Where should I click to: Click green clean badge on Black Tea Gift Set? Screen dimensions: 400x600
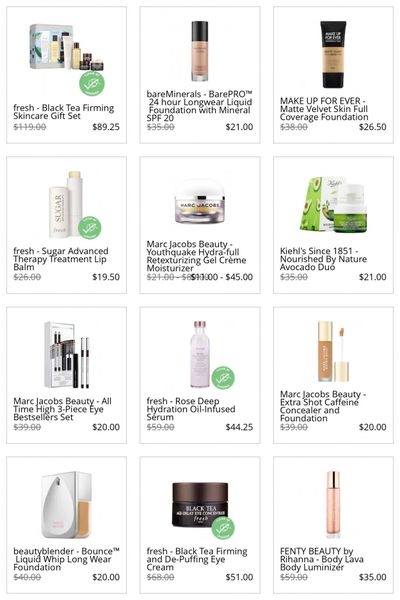[x=92, y=83]
